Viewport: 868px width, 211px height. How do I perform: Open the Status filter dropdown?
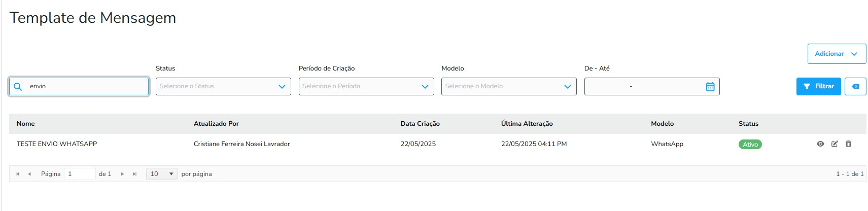(223, 87)
